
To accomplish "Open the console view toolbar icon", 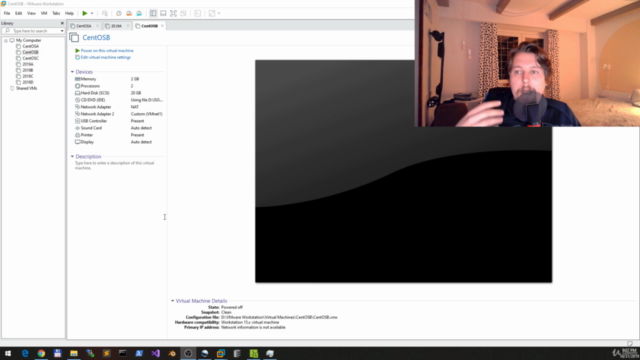I will (x=198, y=13).
